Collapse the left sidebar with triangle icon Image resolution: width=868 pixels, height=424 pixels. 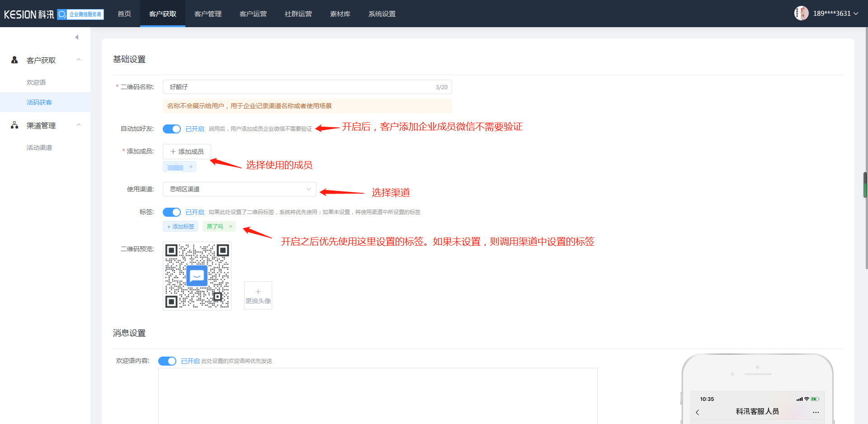click(77, 37)
